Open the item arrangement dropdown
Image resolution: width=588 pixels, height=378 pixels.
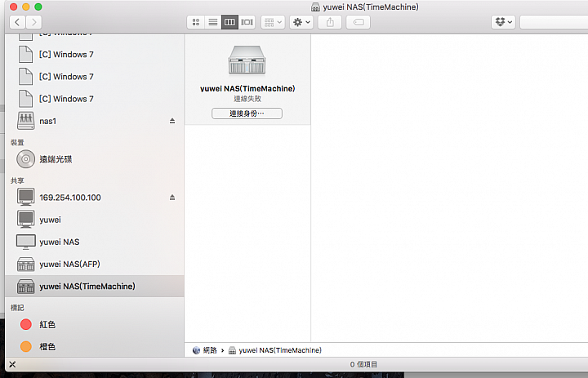(273, 22)
